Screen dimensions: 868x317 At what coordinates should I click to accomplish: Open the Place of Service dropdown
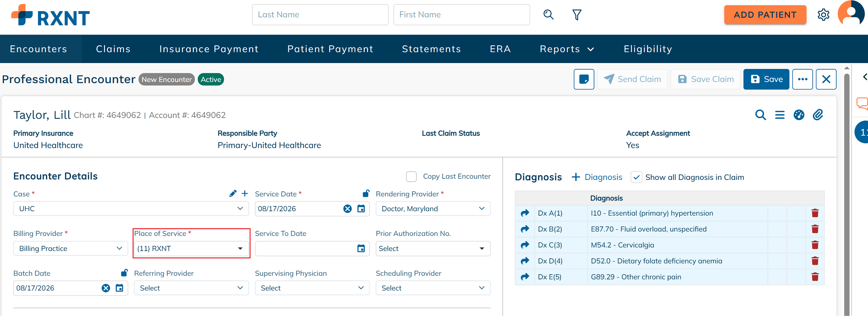click(191, 248)
